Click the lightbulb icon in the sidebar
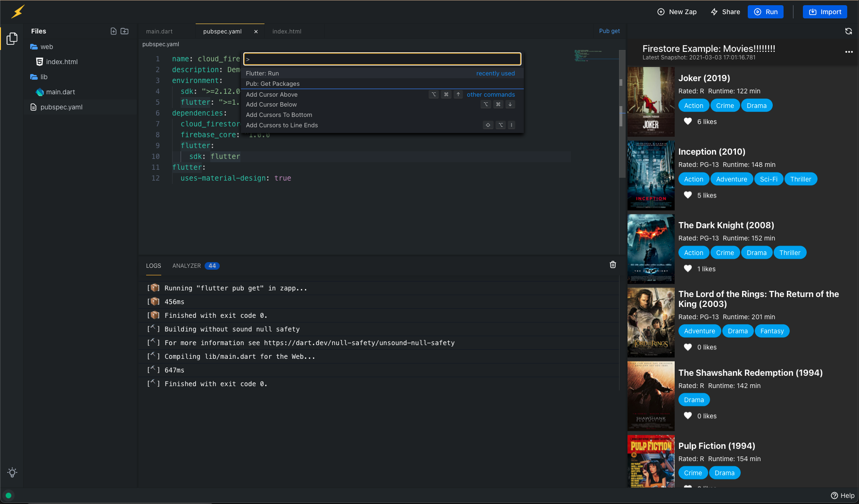 coord(12,472)
